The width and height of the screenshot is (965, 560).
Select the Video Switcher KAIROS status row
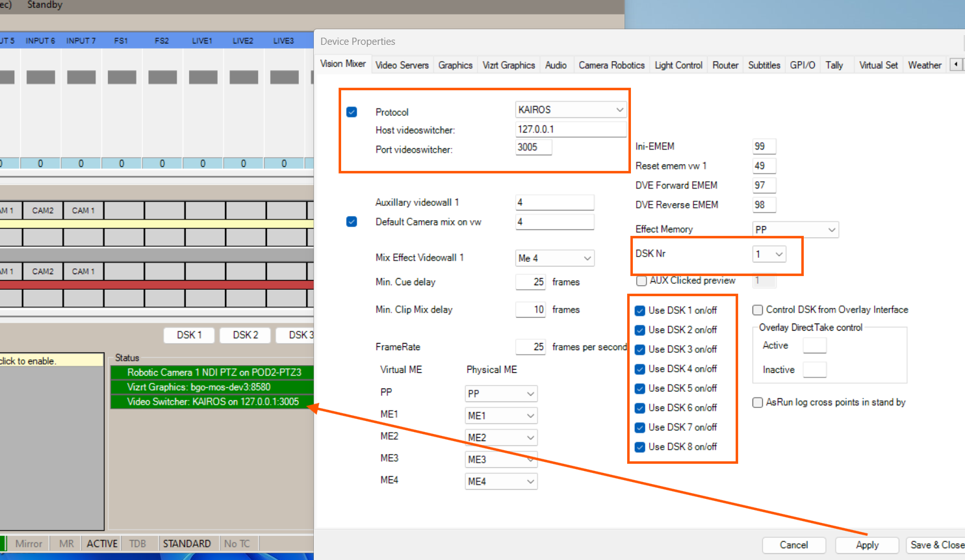[212, 401]
